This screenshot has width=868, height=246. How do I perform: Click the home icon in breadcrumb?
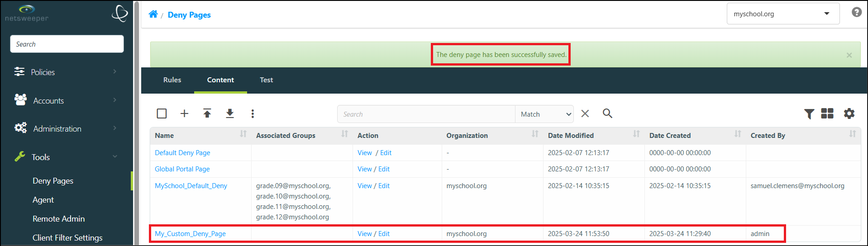tap(153, 14)
